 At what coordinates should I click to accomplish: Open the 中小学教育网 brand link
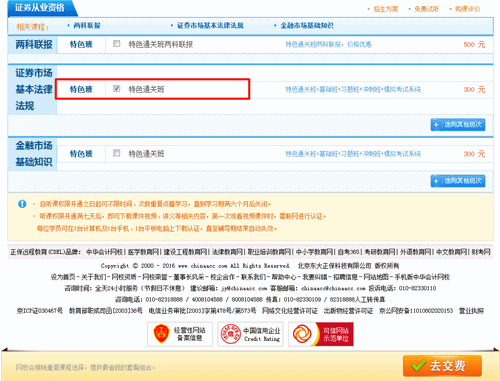tap(314, 252)
